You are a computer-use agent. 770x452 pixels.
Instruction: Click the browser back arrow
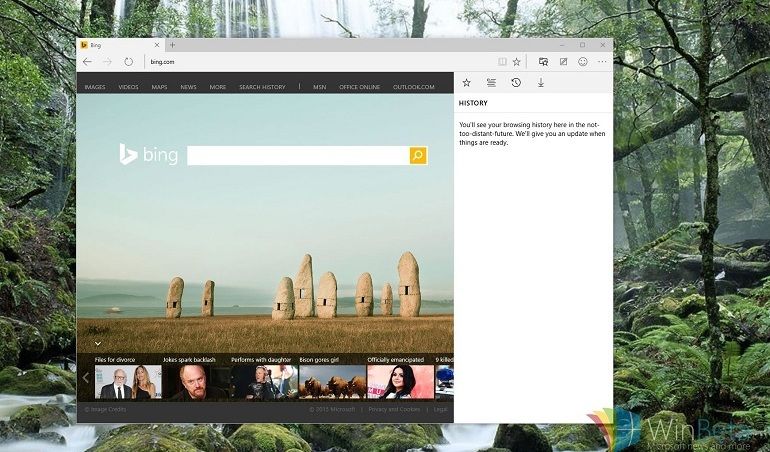88,62
